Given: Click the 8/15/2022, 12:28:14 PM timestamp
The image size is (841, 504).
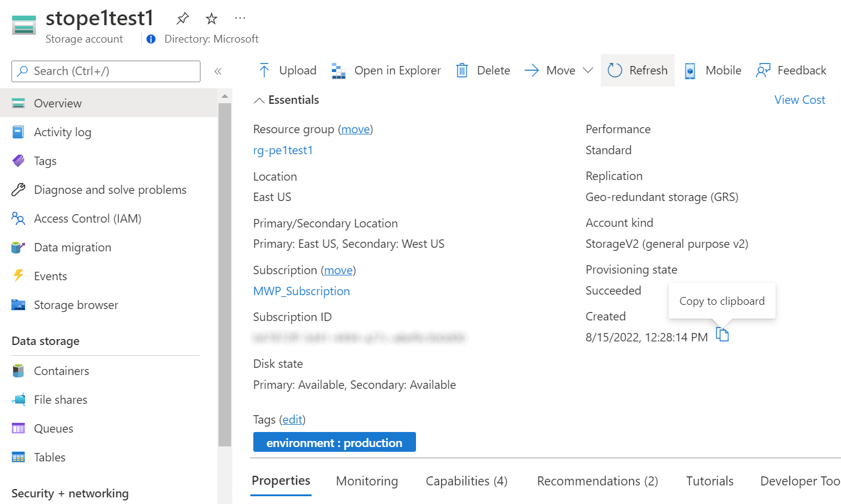Looking at the screenshot, I should [x=647, y=337].
